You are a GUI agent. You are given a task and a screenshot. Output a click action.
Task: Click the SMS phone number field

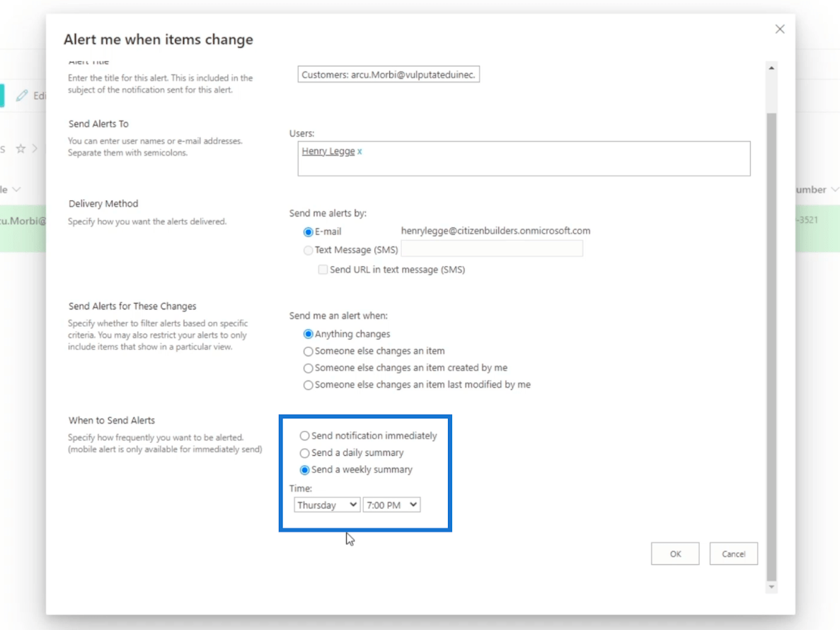[x=492, y=248]
